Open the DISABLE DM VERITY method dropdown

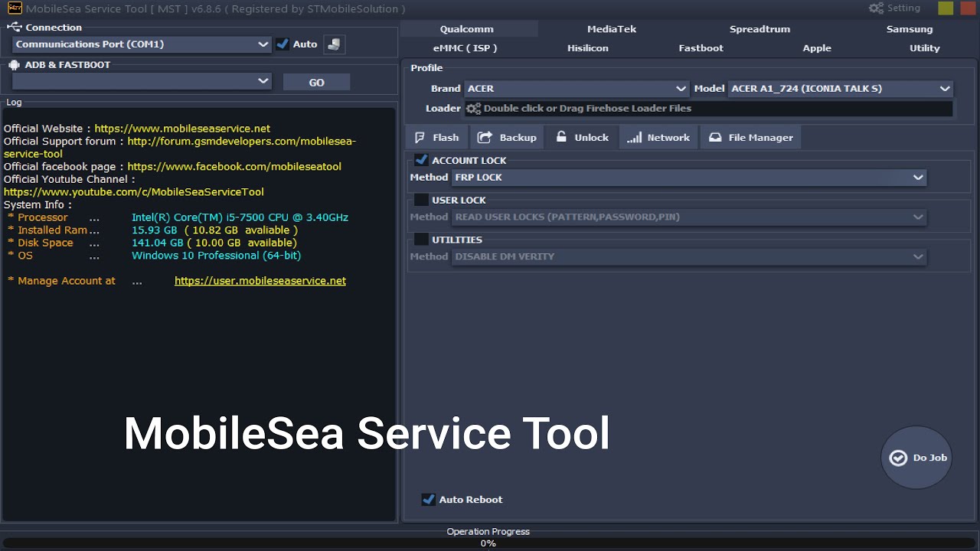coord(689,257)
